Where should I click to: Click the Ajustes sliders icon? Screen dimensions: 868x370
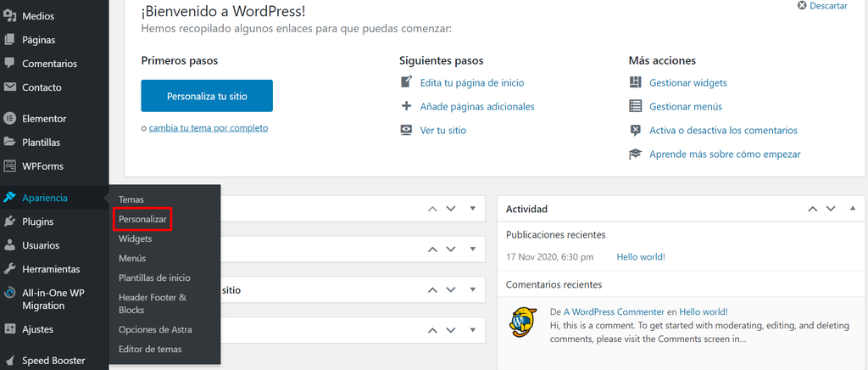pyautogui.click(x=9, y=329)
